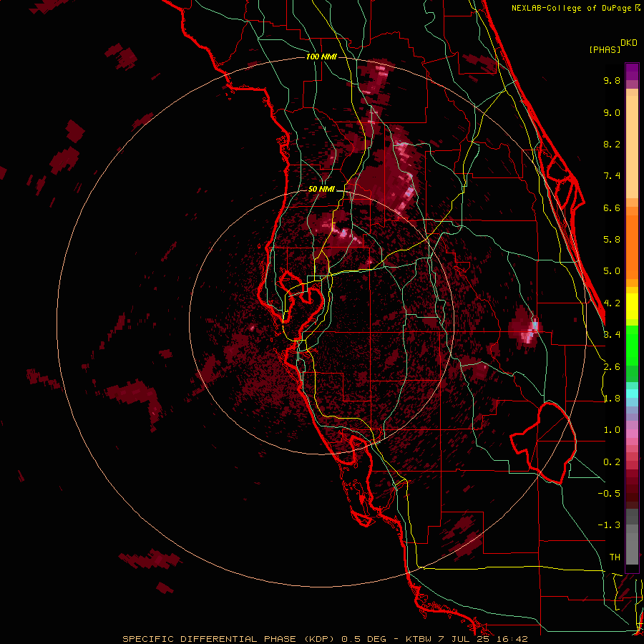Click the 50 NMI range ring label
Image resolution: width=644 pixels, height=644 pixels.
pos(321,190)
